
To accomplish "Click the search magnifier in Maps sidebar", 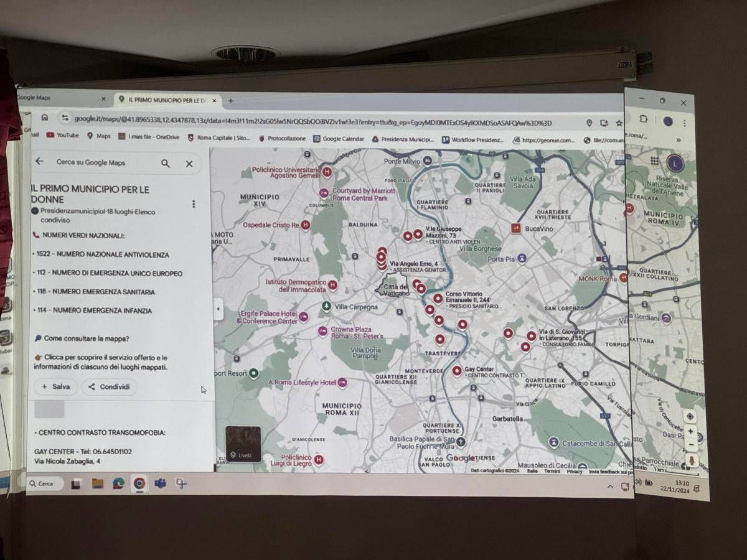I will [166, 163].
